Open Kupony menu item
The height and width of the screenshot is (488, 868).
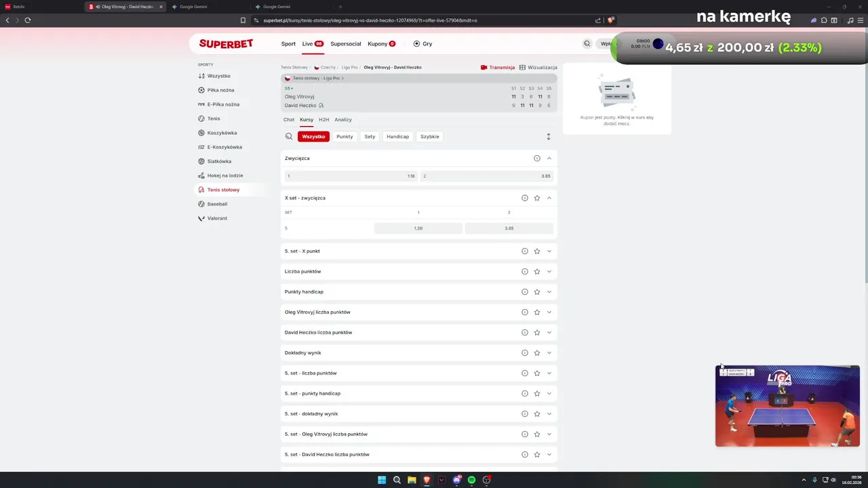pos(382,43)
